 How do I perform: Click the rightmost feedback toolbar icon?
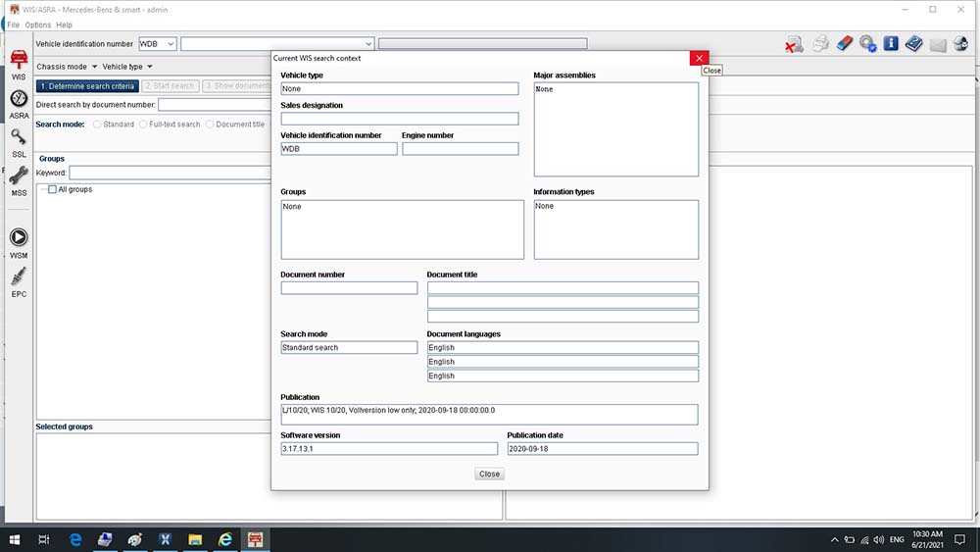tap(960, 44)
